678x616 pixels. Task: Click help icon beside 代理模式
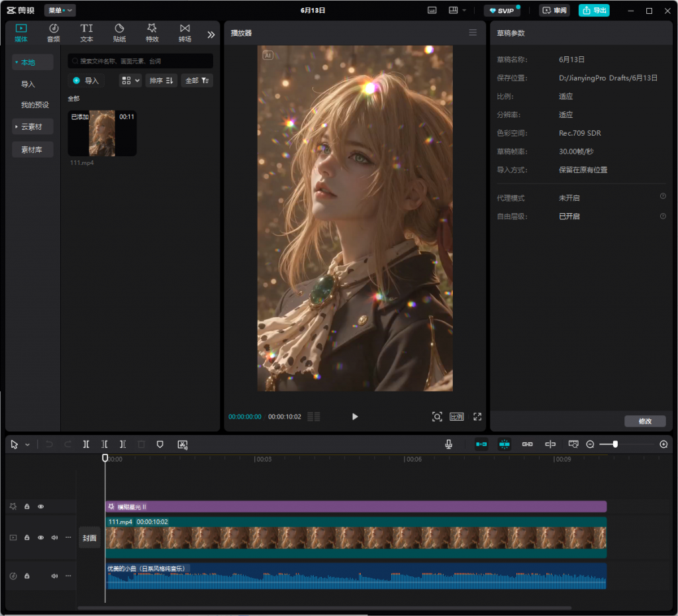pyautogui.click(x=663, y=197)
